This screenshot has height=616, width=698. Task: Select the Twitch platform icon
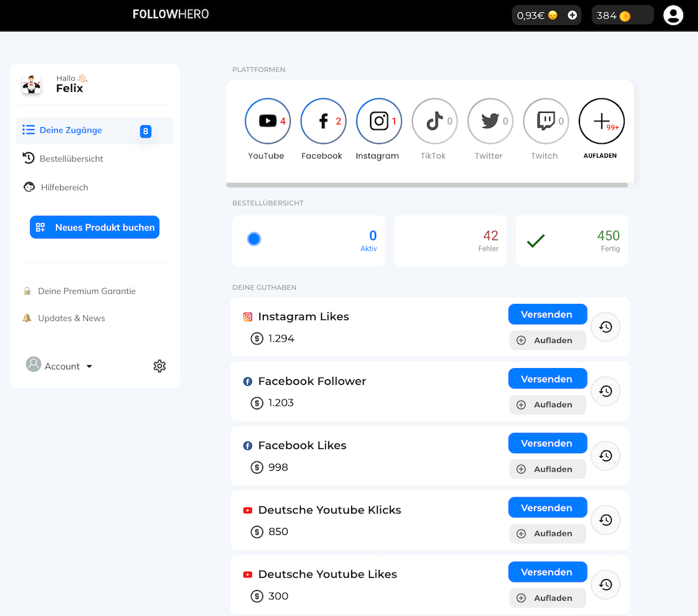pos(546,121)
